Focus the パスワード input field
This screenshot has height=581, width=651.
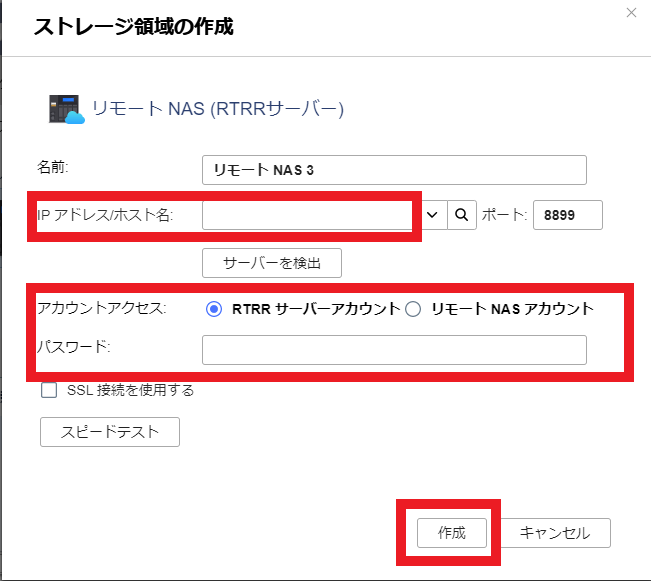[394, 350]
